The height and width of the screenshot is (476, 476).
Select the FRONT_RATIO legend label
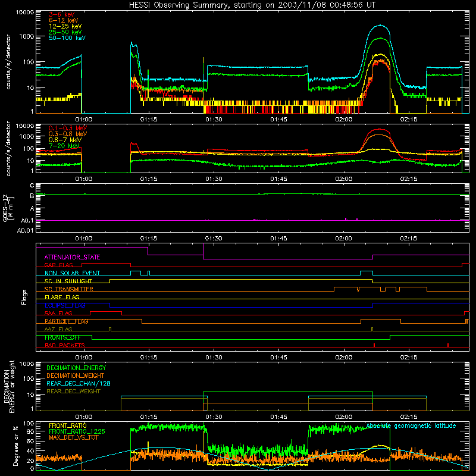(x=68, y=425)
